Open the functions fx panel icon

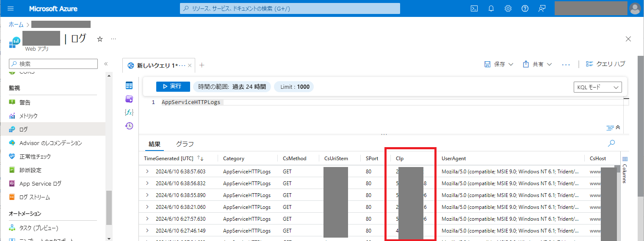tap(129, 112)
